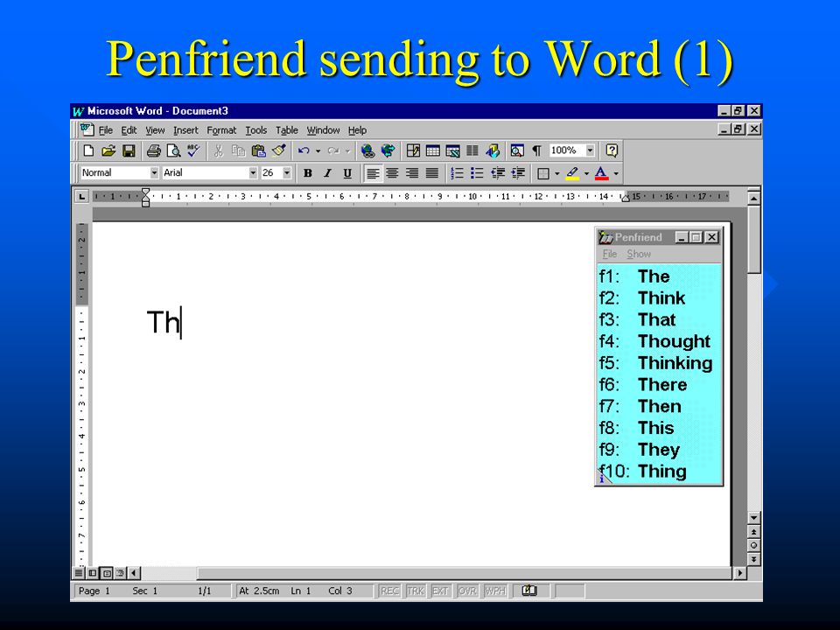Show the Drawing toolbar
The height and width of the screenshot is (630, 840).
click(493, 151)
